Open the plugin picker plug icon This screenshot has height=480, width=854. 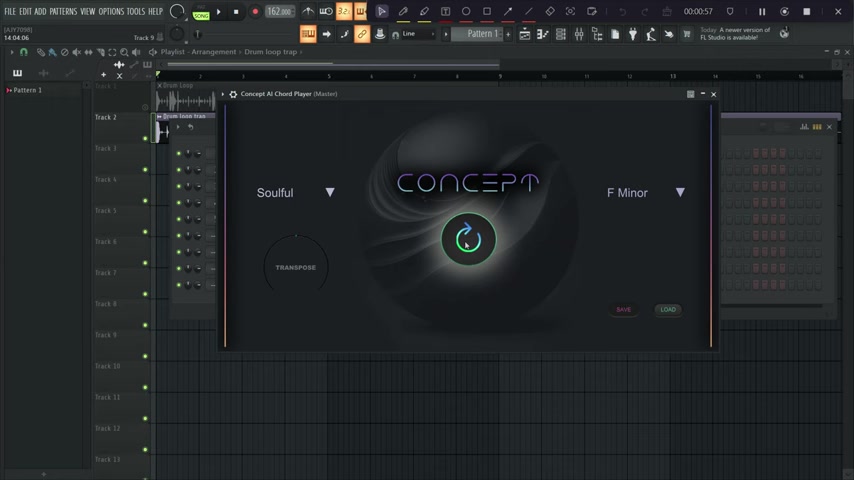coord(633,34)
